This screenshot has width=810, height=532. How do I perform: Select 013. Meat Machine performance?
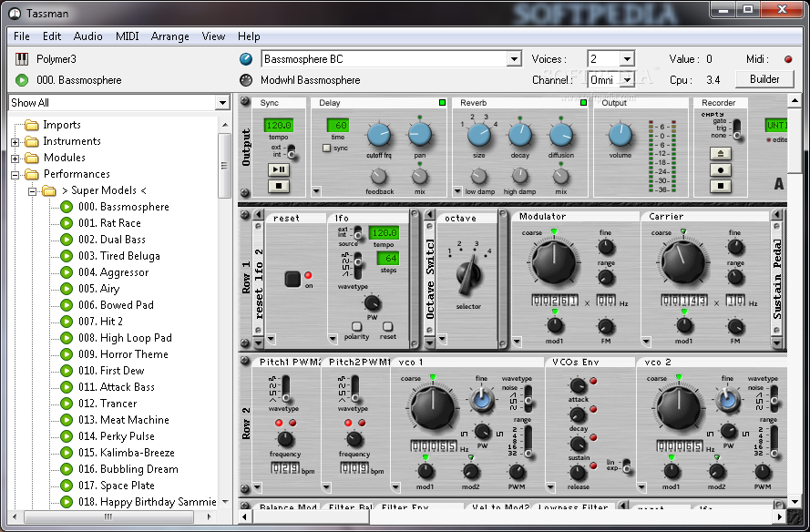click(x=124, y=420)
